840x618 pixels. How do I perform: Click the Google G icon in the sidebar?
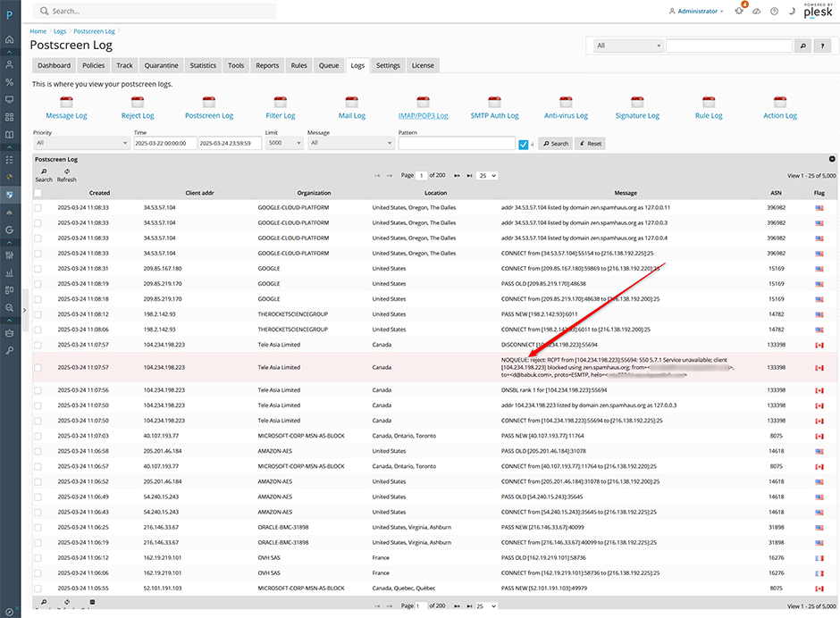tap(9, 230)
